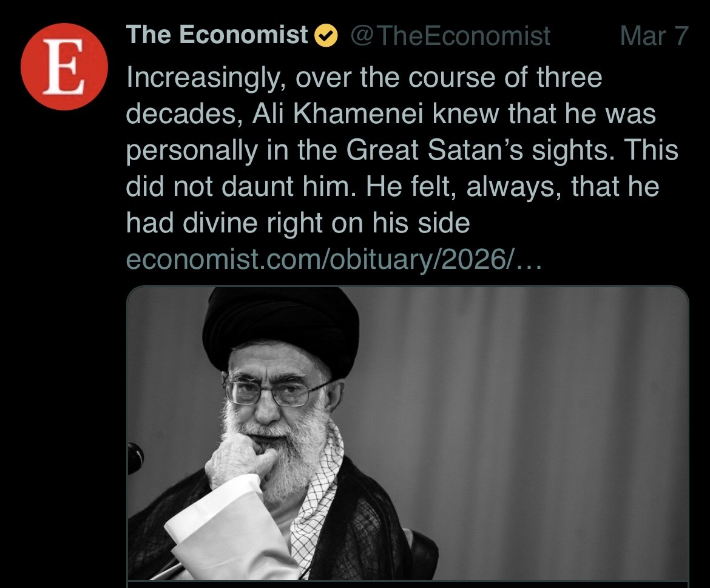Screen dimensions: 710x588
Task: Open The Economist display name
Action: click(x=218, y=36)
